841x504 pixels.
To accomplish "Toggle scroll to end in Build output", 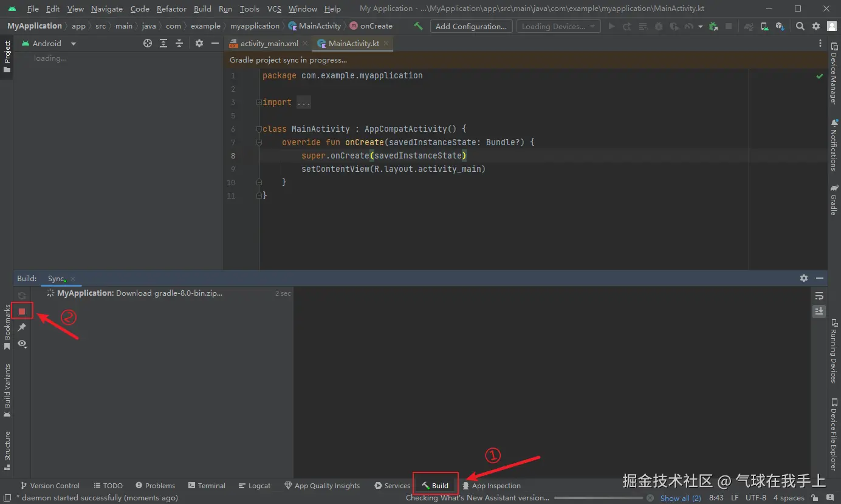I will (819, 311).
